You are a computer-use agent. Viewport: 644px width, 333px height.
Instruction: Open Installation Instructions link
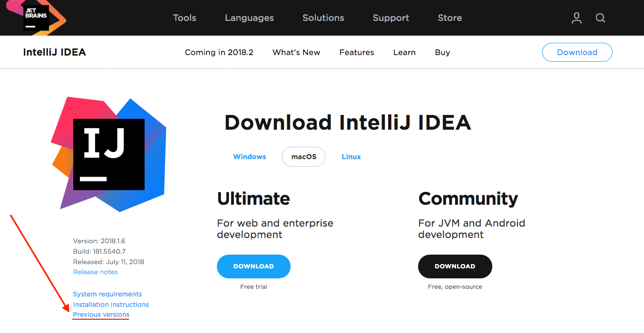(111, 304)
